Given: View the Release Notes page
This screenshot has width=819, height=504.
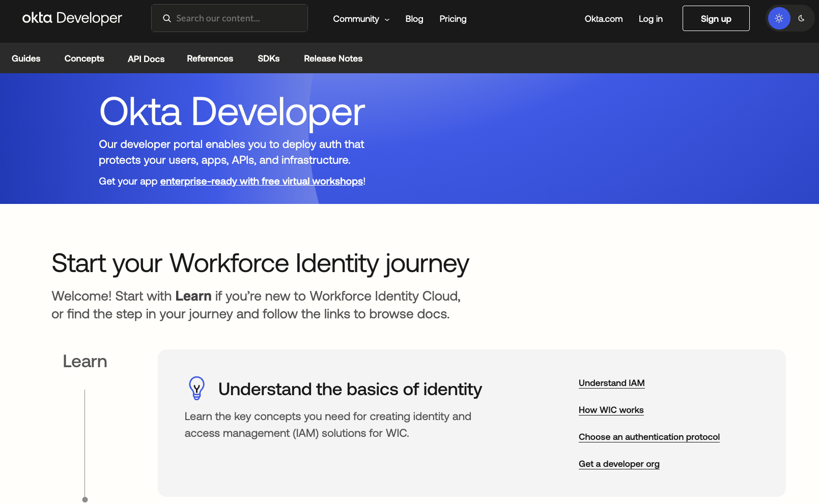Looking at the screenshot, I should point(333,58).
